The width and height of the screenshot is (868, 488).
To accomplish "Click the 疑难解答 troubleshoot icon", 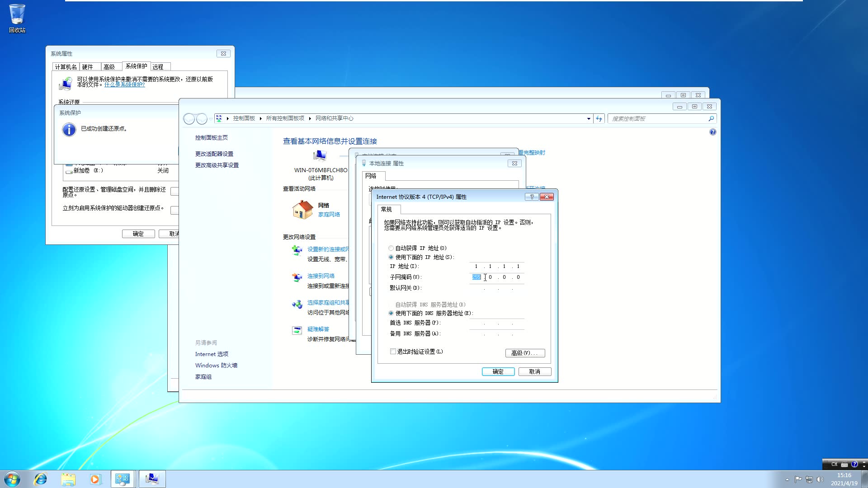I will pos(297,330).
